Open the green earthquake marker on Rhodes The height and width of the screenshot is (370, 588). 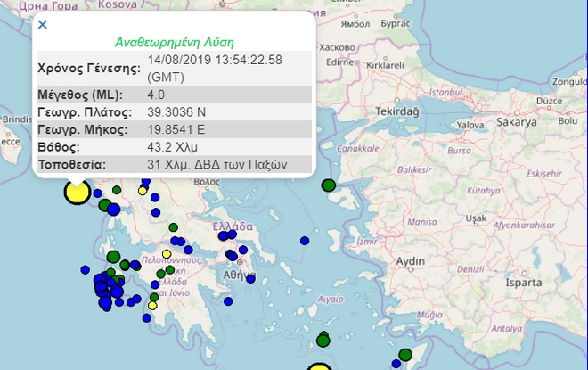pyautogui.click(x=405, y=355)
